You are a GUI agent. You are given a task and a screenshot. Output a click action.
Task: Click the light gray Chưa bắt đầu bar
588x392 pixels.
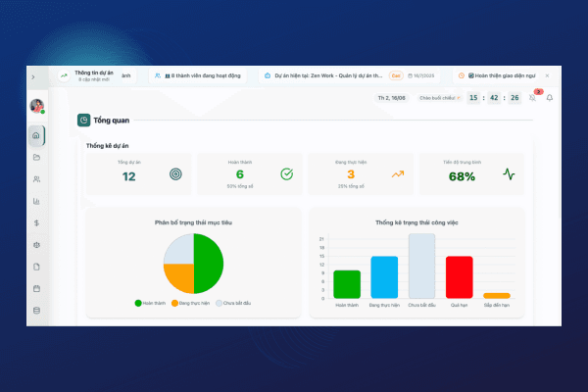click(x=421, y=266)
